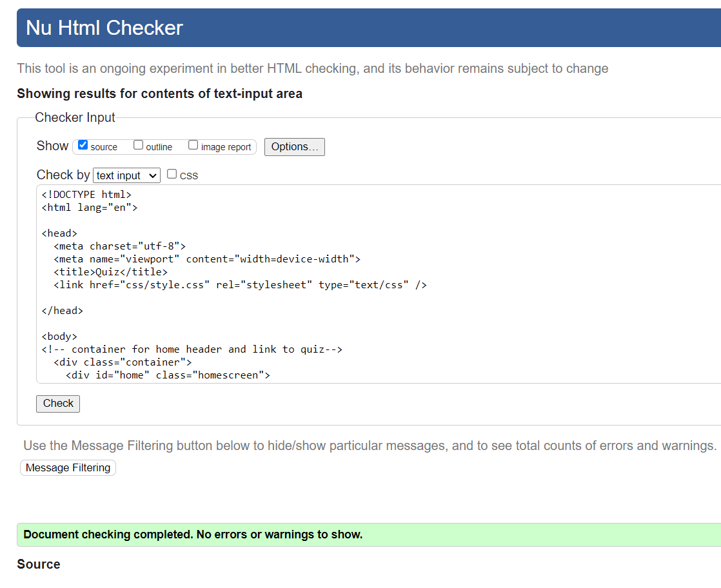Click the 'Showing results for contents' heading

point(159,93)
